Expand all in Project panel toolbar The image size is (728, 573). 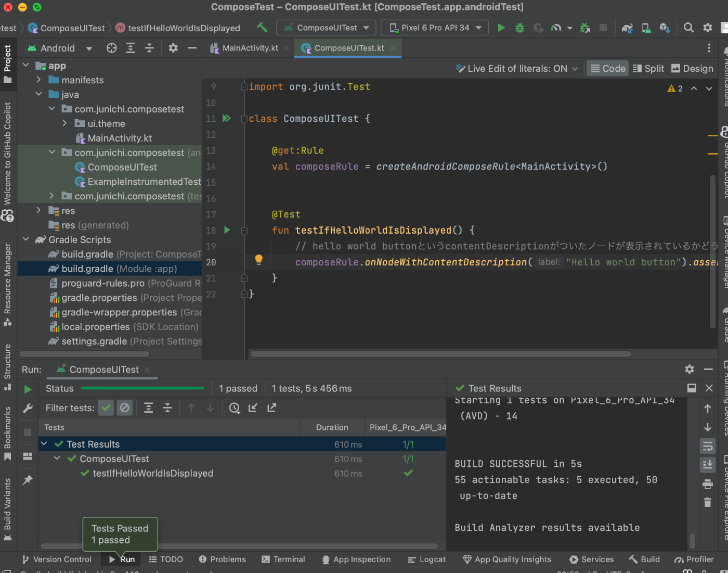click(x=131, y=48)
